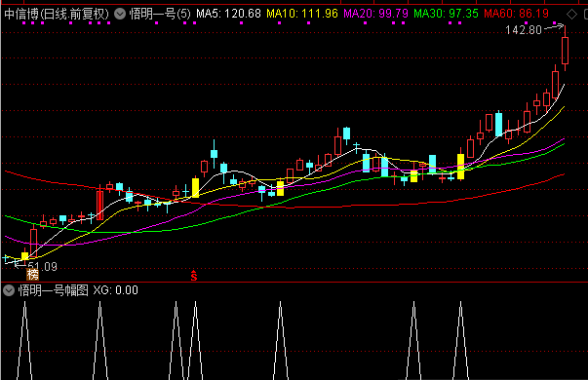The image size is (588, 380).
Task: Click the green MA30: 97.35 label
Action: coord(446,14)
